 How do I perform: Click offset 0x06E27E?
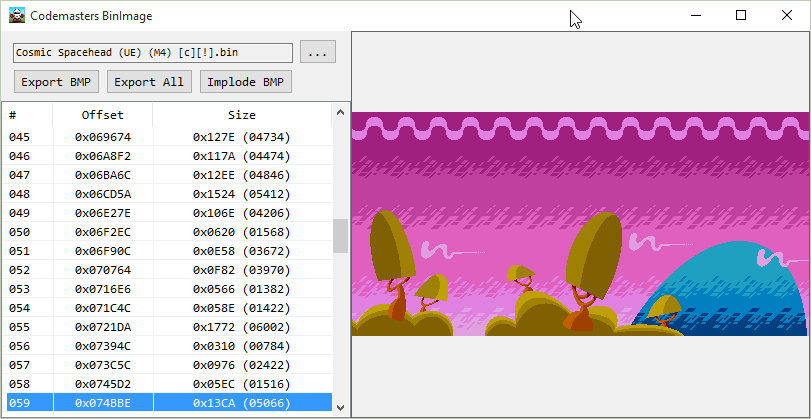click(x=102, y=213)
